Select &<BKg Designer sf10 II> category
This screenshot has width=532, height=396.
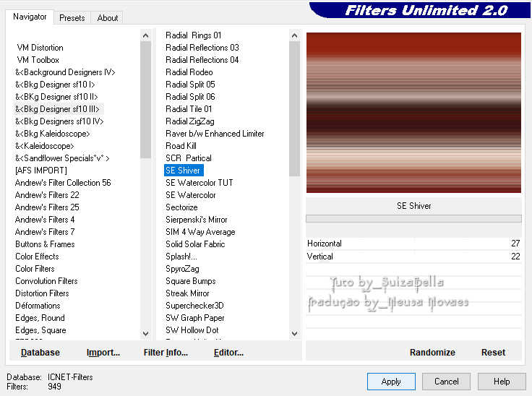(x=56, y=97)
